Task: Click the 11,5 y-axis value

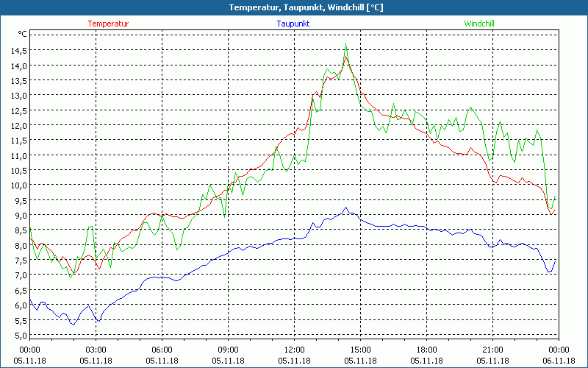Action: (x=19, y=141)
